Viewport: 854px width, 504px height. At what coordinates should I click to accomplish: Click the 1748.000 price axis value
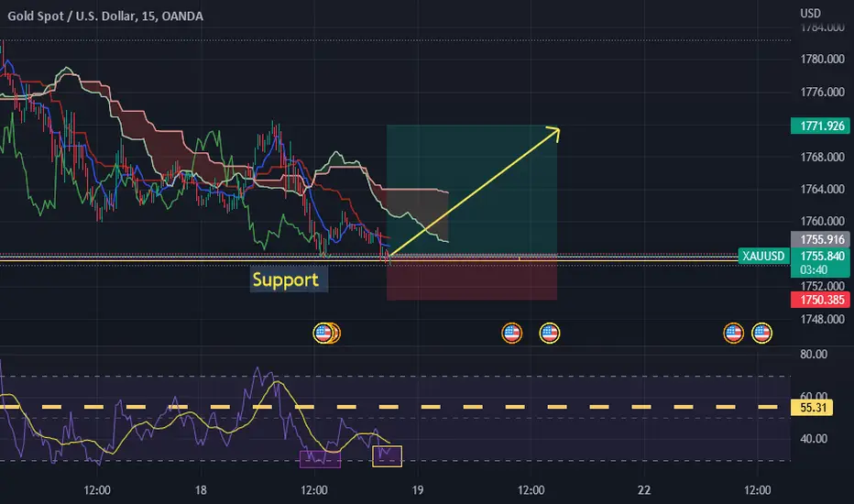click(x=823, y=319)
